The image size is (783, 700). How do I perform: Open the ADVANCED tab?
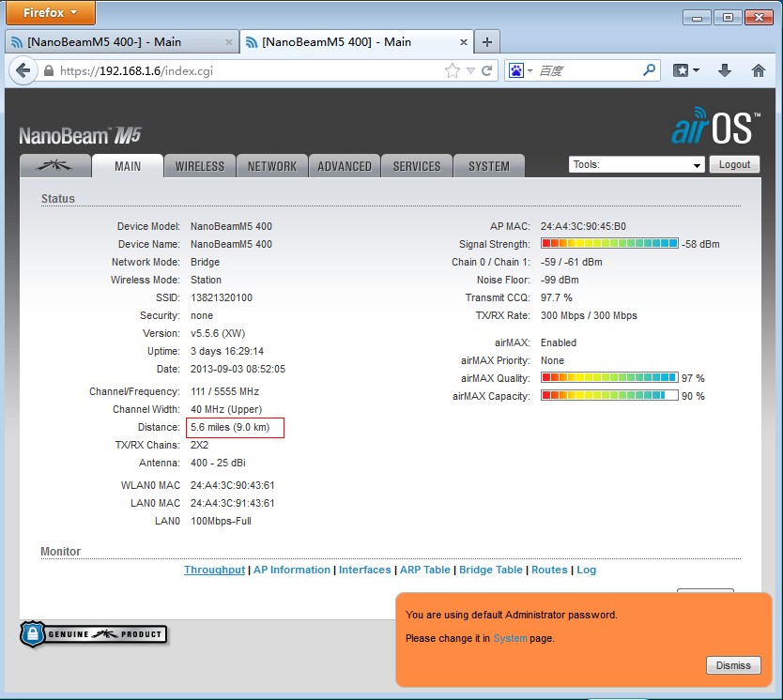[345, 166]
